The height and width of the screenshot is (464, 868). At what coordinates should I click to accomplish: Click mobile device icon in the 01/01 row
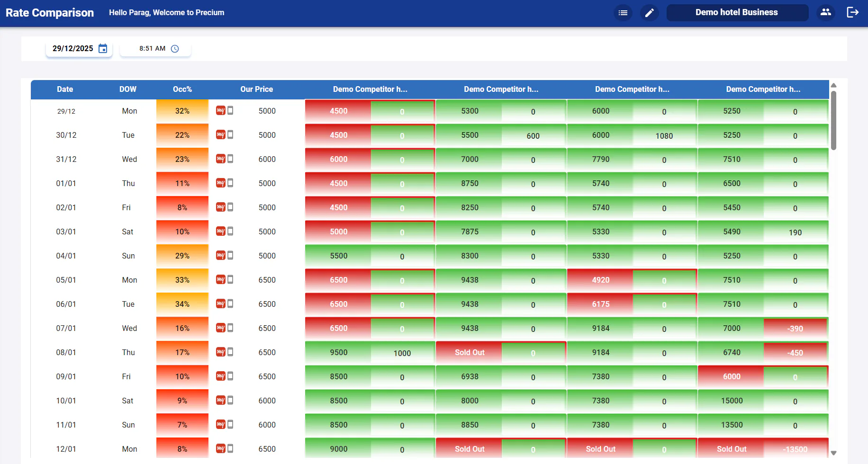point(230,183)
